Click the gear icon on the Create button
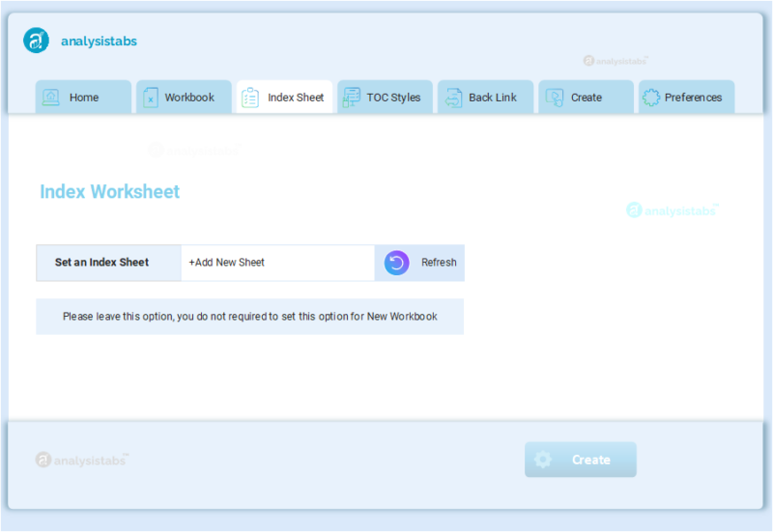 543,460
